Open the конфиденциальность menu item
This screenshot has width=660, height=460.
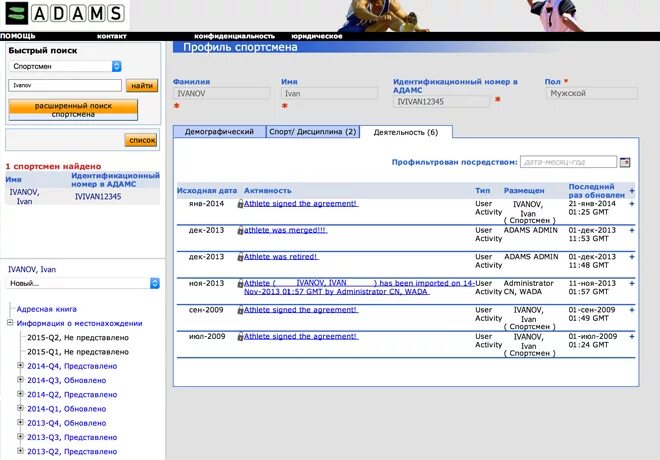point(234,36)
